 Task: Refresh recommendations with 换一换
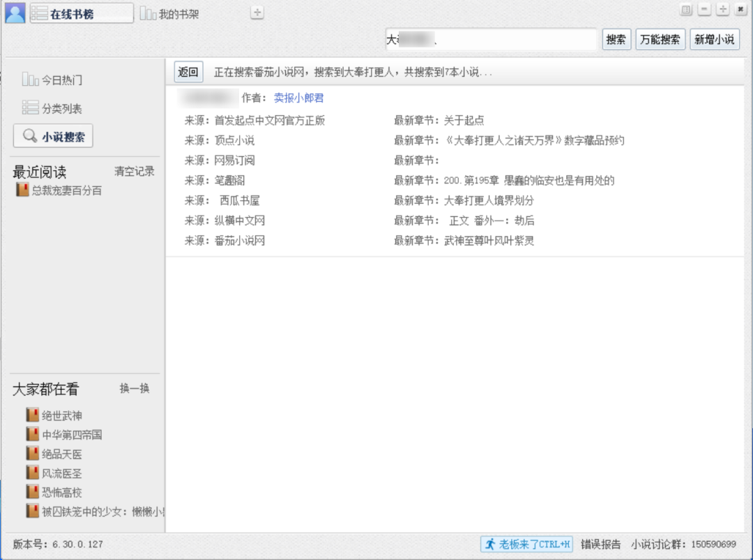(135, 388)
